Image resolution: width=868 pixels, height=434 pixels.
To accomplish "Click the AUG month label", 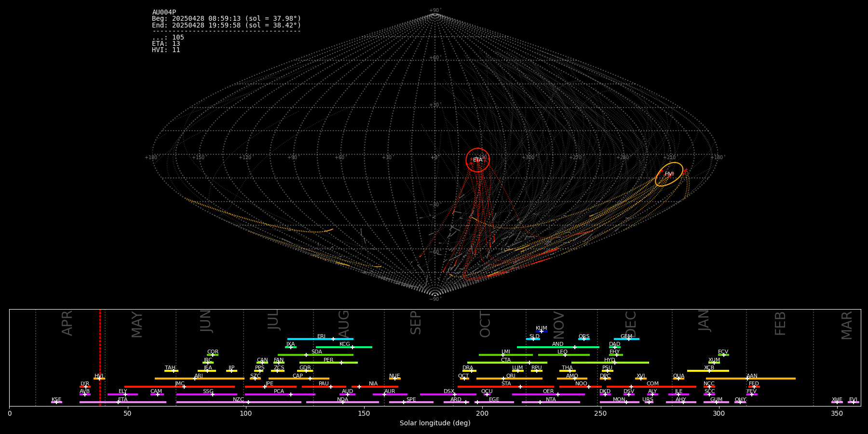I will pyautogui.click(x=343, y=324).
